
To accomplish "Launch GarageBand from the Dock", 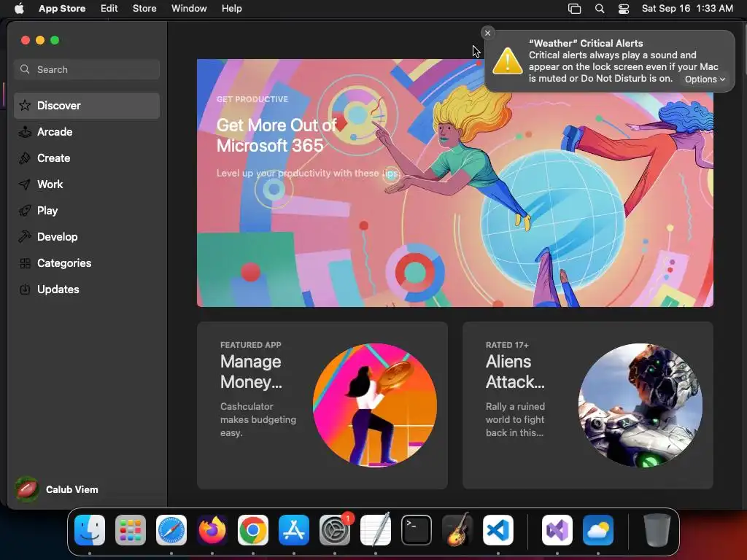I will click(457, 530).
